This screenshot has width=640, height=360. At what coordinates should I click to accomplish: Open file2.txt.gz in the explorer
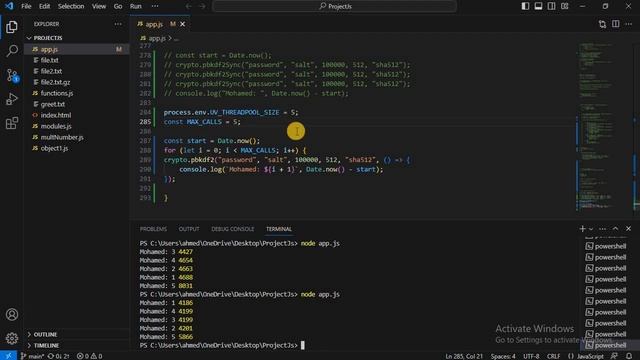[76, 82]
